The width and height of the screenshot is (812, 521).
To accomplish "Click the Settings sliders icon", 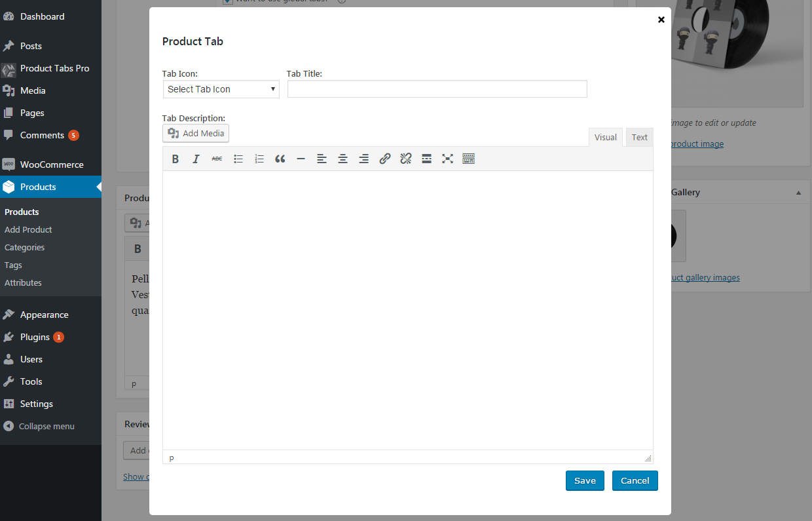I will point(9,404).
